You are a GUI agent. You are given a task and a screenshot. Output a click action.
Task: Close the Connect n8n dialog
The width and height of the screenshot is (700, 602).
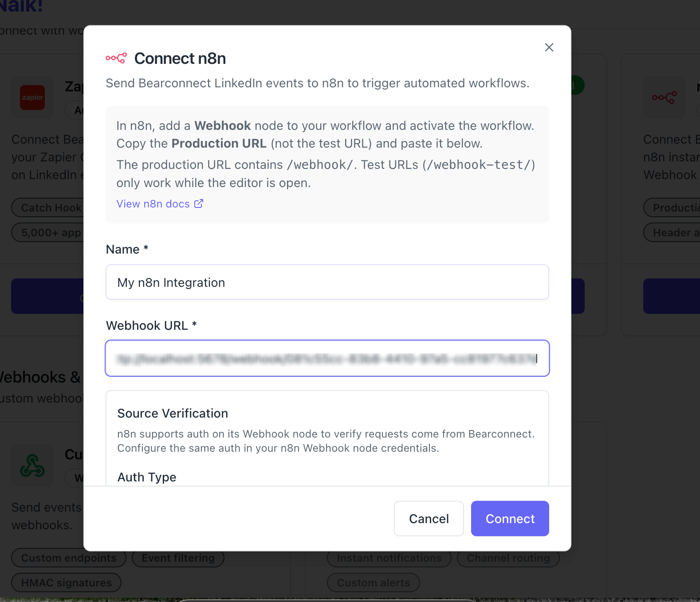[x=549, y=47]
